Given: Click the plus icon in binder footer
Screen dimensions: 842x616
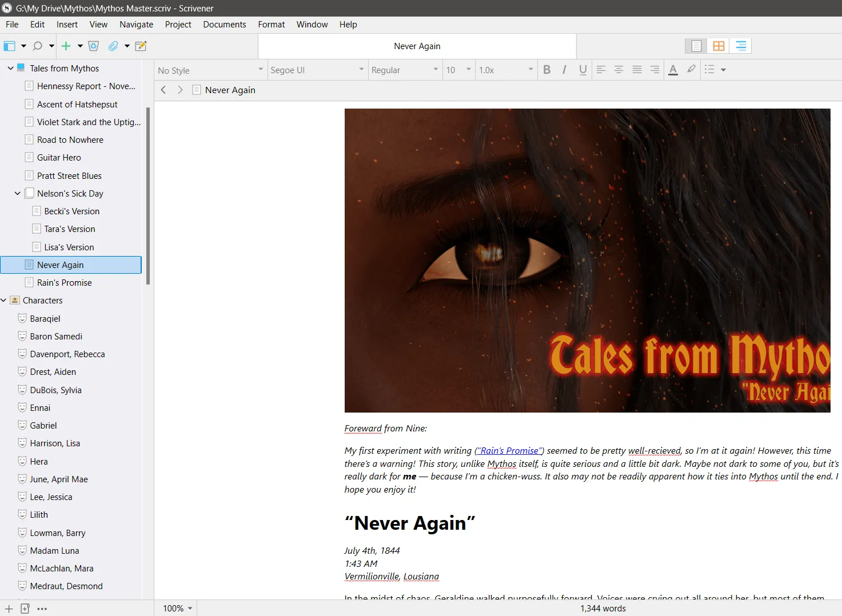Looking at the screenshot, I should 9,609.
